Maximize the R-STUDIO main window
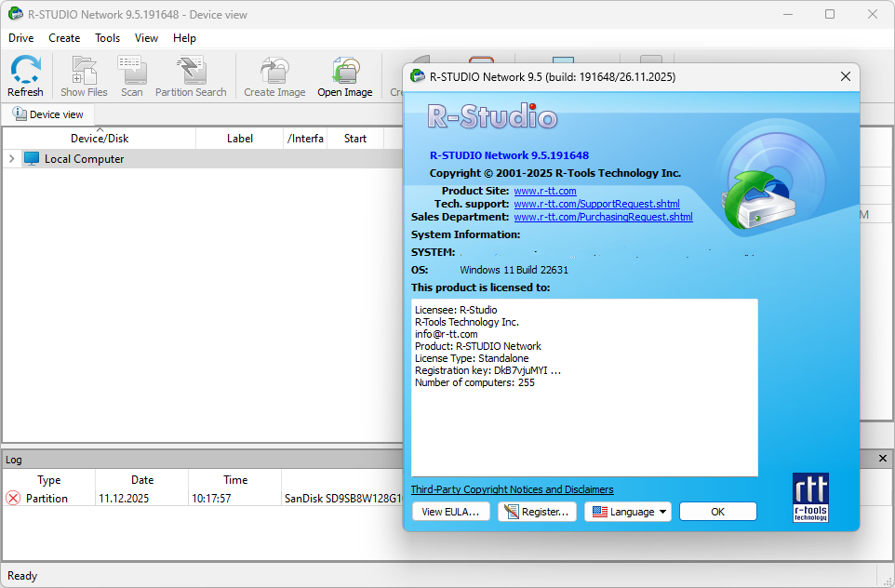895x588 pixels. [830, 14]
